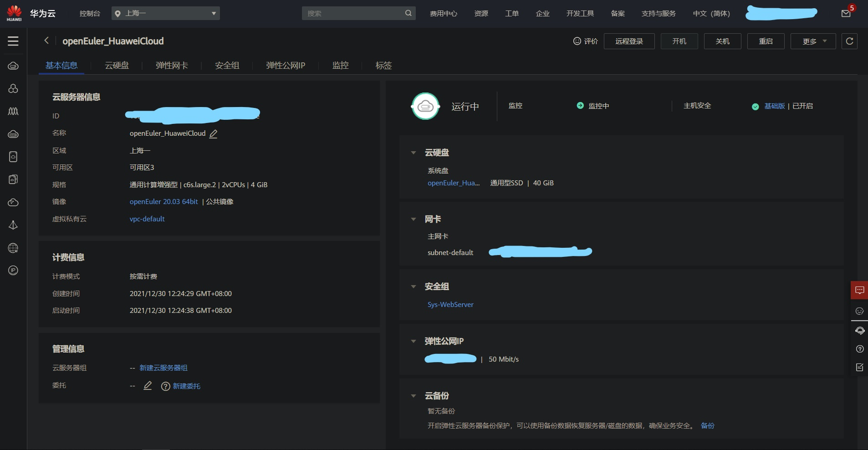The height and width of the screenshot is (450, 868).
Task: Collapse the 云硬盘 section
Action: [414, 153]
